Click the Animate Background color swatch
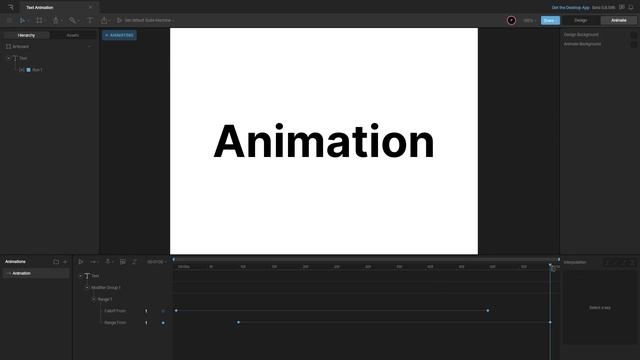This screenshot has height=360, width=640. tap(633, 44)
